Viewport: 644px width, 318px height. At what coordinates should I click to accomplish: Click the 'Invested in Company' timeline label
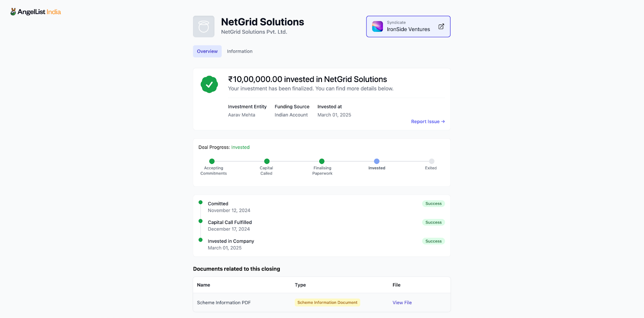231,241
